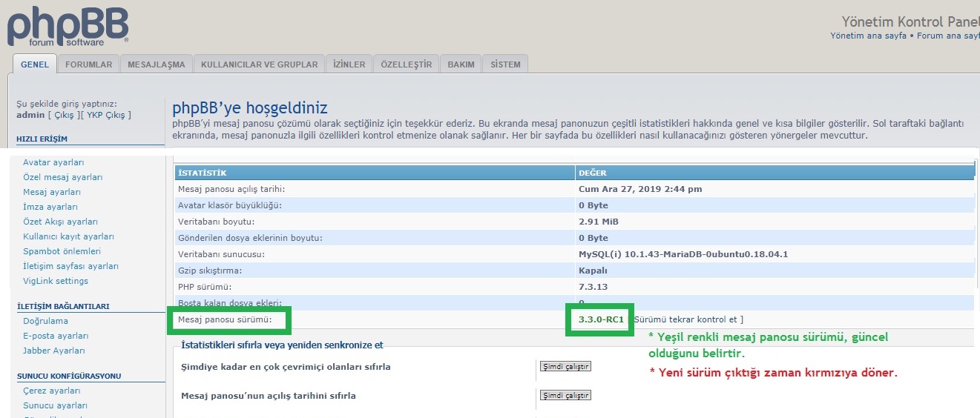This screenshot has height=418, width=980.
Task: Open the MESAJLAŞMA tab
Action: (x=157, y=64)
